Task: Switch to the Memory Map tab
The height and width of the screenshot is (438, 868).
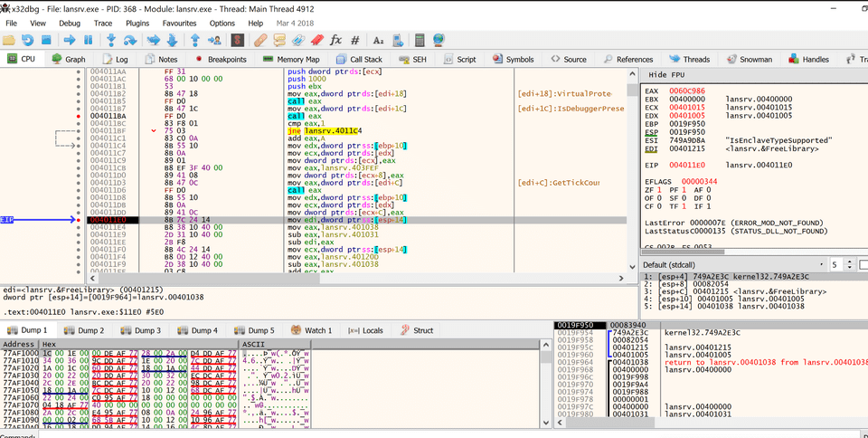Action: (x=291, y=59)
